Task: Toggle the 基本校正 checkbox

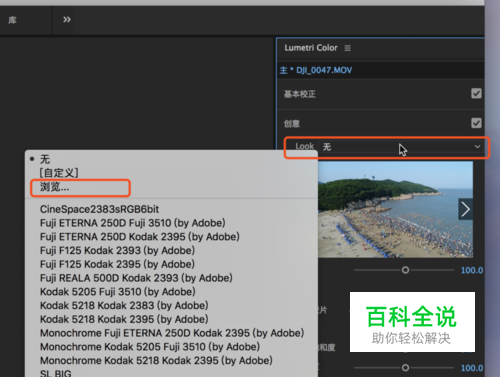Action: tap(476, 93)
